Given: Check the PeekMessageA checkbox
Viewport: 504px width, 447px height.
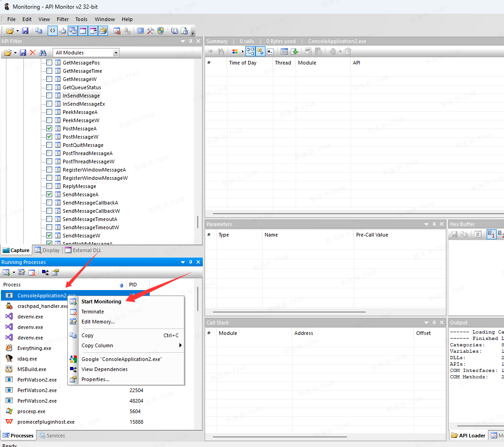Looking at the screenshot, I should point(49,112).
